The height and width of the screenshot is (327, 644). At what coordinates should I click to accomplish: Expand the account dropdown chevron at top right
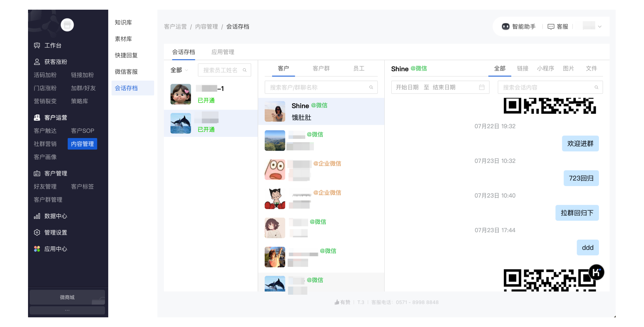[600, 27]
